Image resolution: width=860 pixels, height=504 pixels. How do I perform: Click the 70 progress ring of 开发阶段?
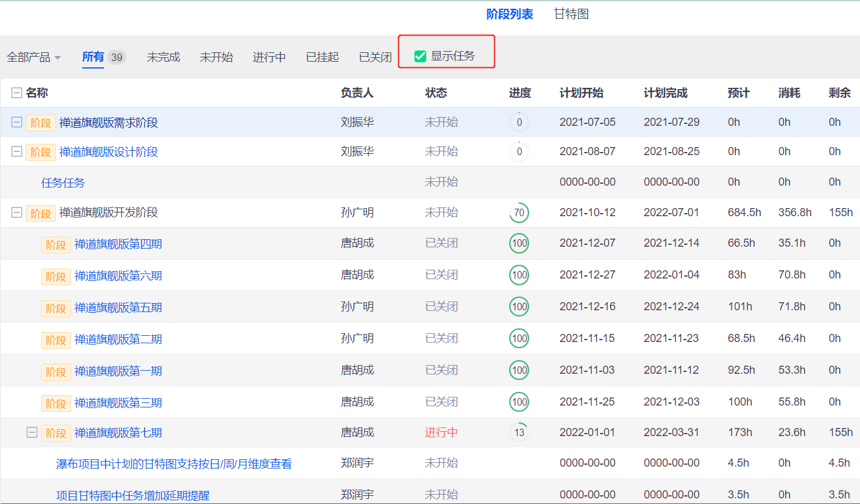tap(519, 213)
